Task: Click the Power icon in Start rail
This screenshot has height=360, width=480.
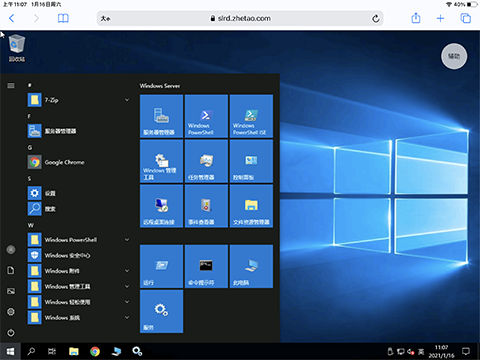Action: click(11, 333)
